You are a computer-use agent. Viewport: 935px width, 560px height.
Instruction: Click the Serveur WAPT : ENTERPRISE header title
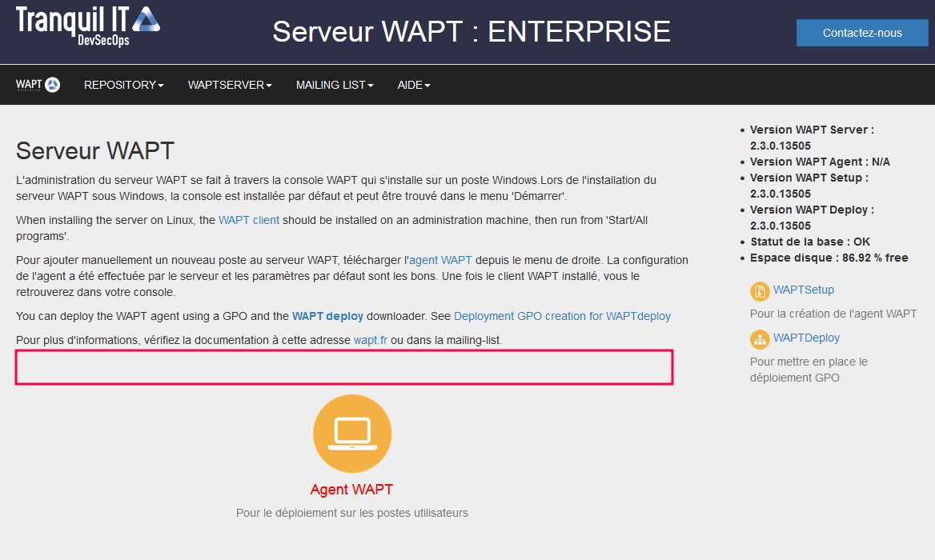click(472, 31)
